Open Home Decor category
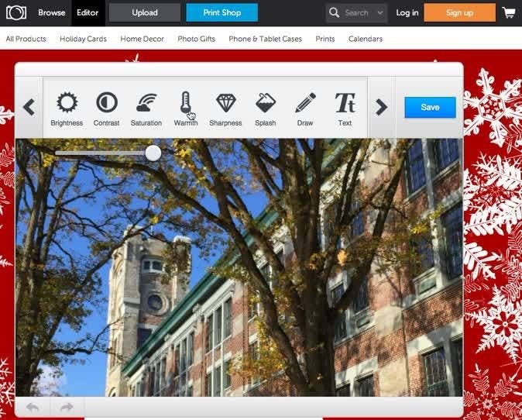This screenshot has height=420, width=522. click(143, 39)
